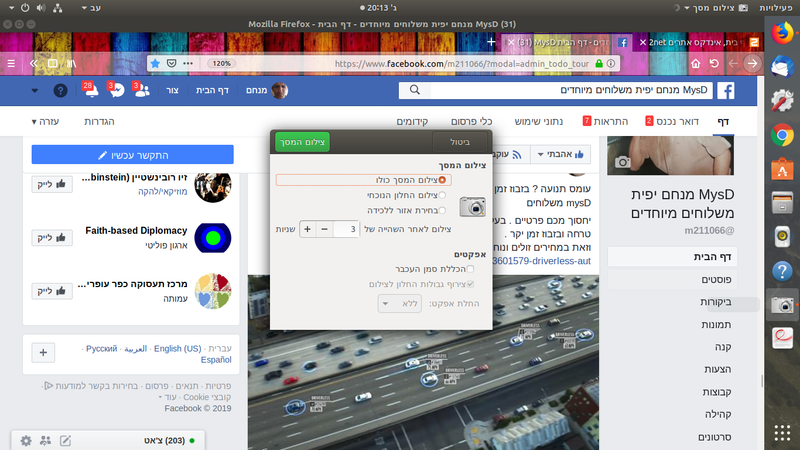Add a language with the plus button
The image size is (800, 450).
43,353
